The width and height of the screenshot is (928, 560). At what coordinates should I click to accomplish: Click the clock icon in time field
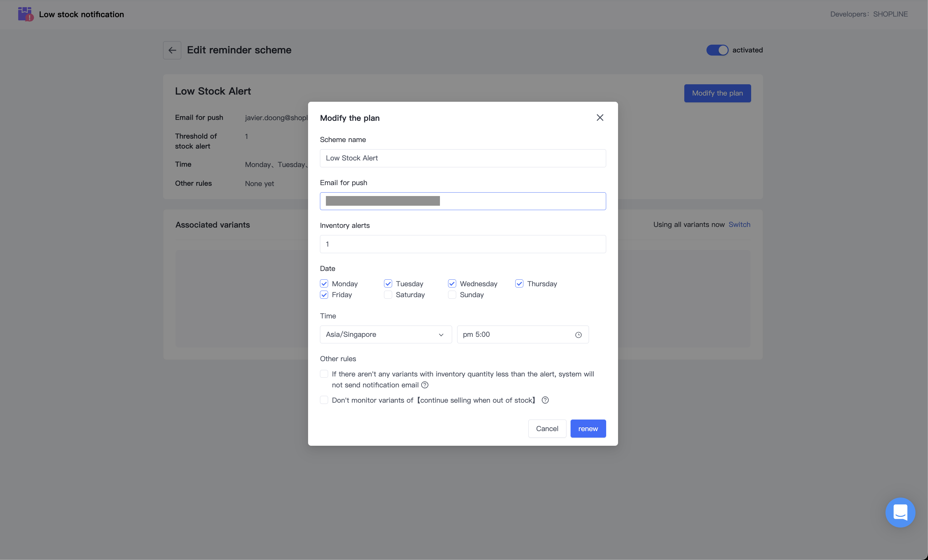click(578, 335)
